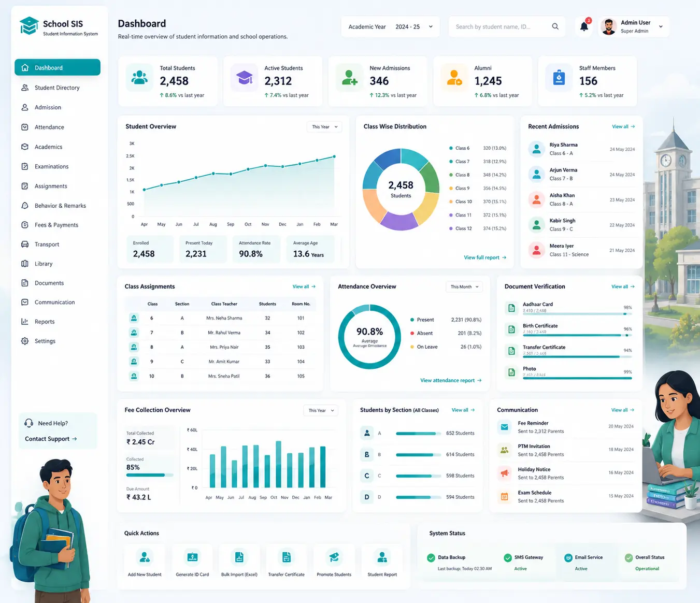Click the Data Backup status check icon
The width and height of the screenshot is (700, 603).
431,558
